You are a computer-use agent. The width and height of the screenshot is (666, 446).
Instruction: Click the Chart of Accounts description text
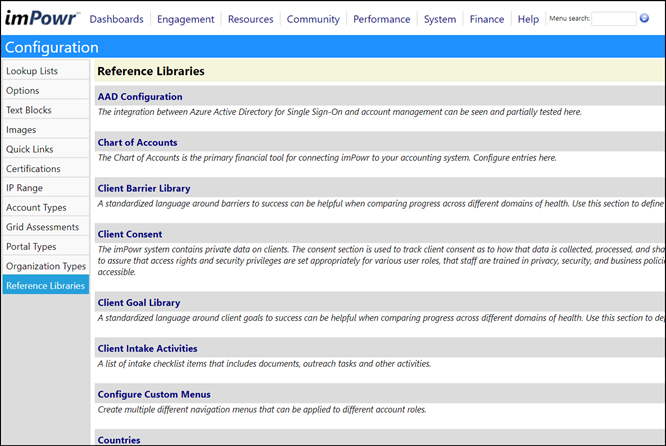327,158
